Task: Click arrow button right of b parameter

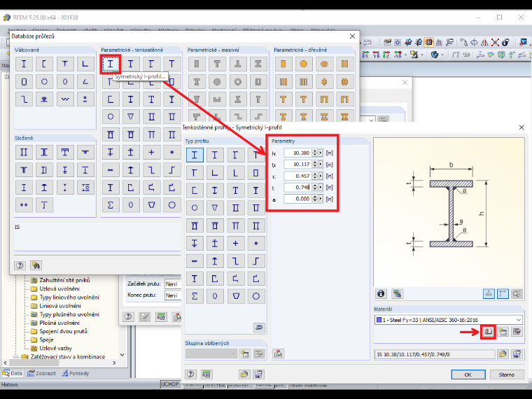Action: 321,164
